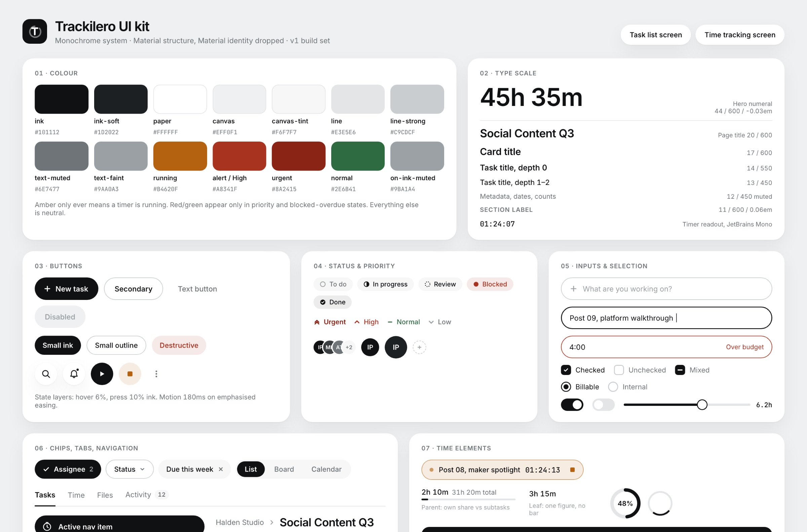
Task: Open the Time tracking screen link
Action: [740, 35]
